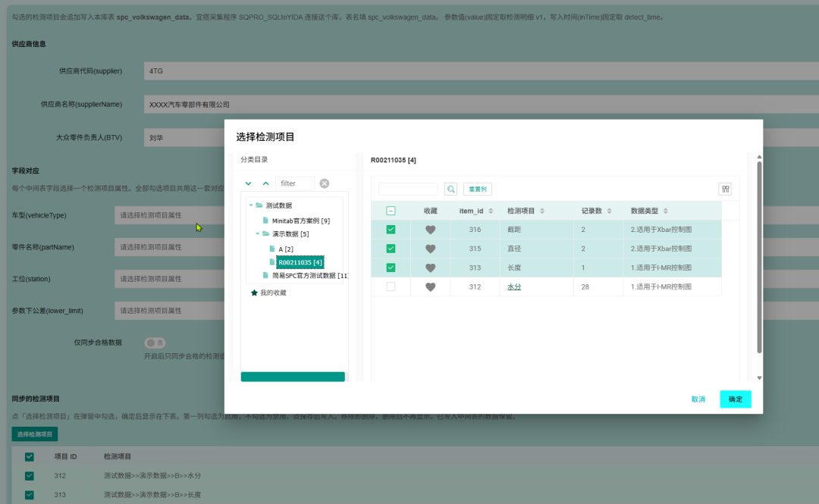Check the checkbox for item 312 水分
819x504 pixels.
coord(391,286)
